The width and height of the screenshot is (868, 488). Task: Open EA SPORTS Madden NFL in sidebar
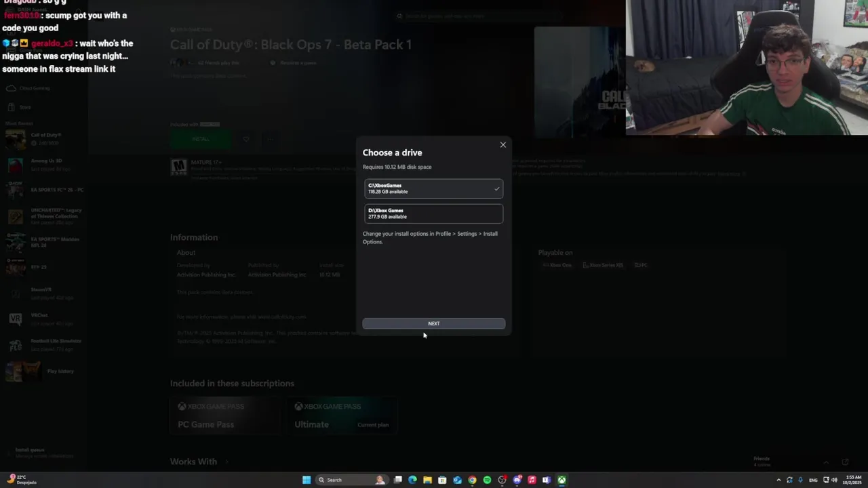pos(43,242)
